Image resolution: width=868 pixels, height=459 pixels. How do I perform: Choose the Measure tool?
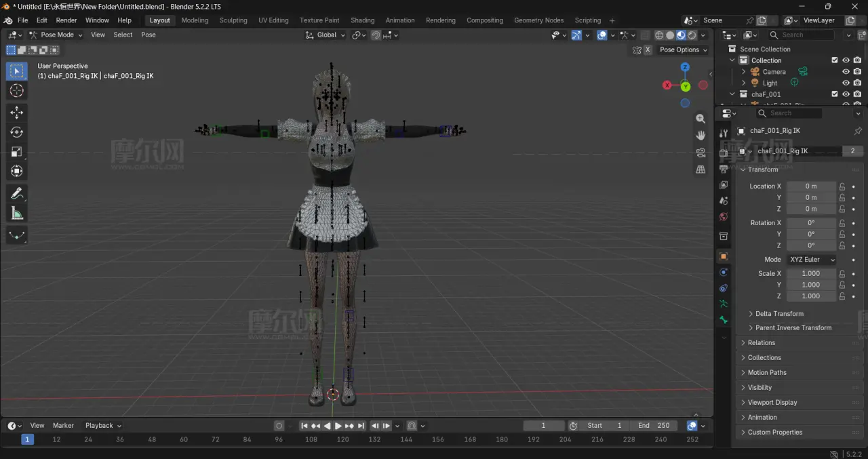[17, 214]
